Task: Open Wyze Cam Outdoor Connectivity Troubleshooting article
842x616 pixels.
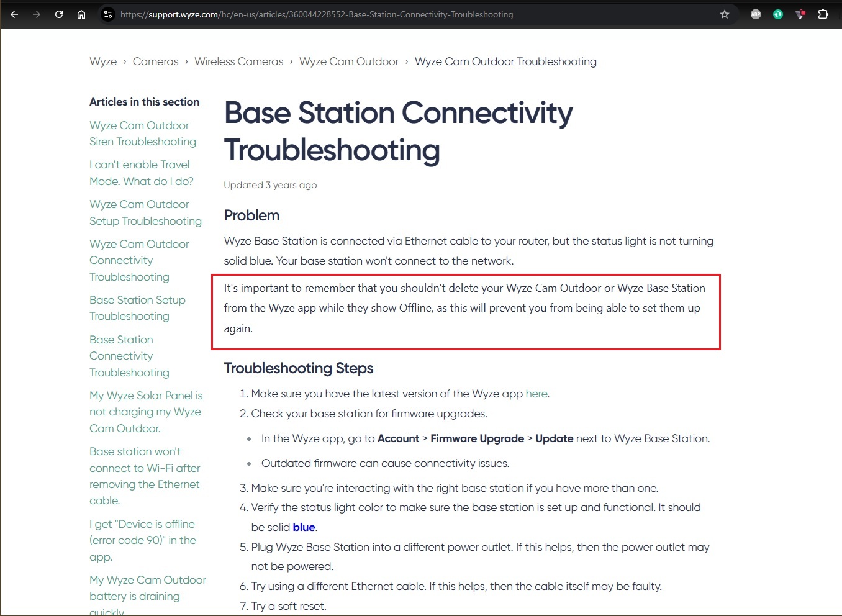Action: 139,260
